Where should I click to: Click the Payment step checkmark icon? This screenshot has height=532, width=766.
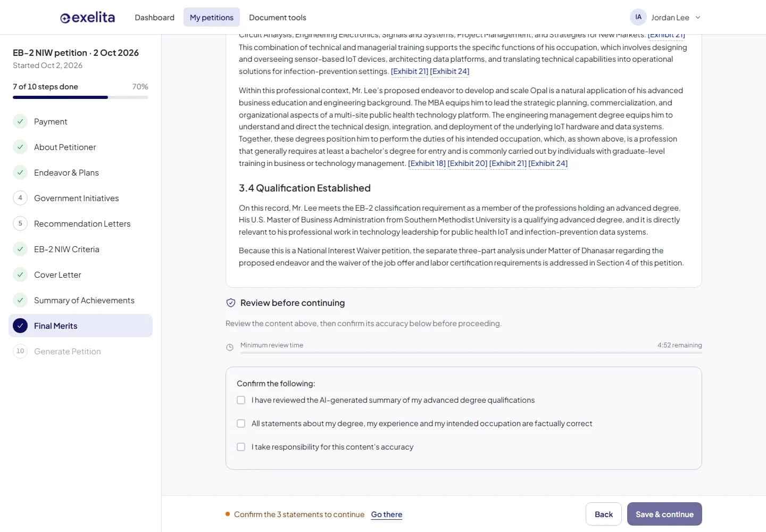tap(20, 121)
